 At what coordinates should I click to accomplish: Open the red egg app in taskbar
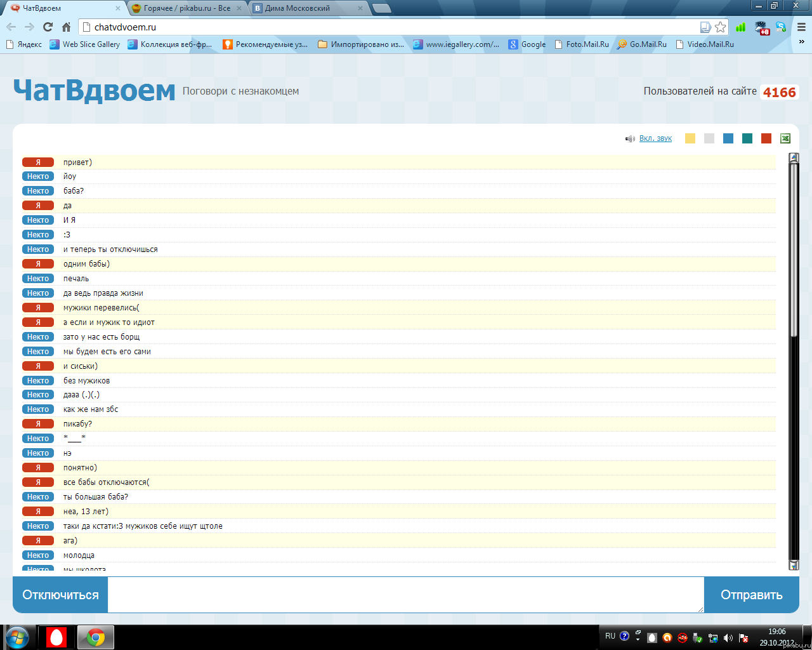[56, 637]
